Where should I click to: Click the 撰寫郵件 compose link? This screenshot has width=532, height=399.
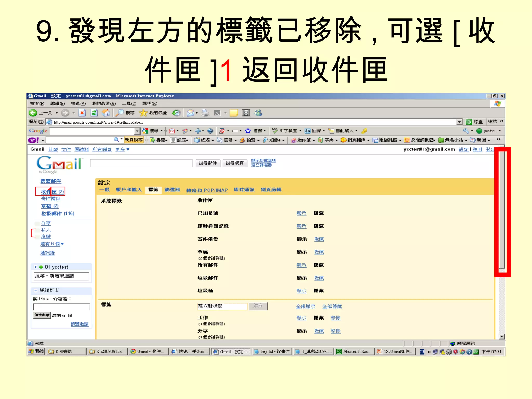pyautogui.click(x=51, y=181)
